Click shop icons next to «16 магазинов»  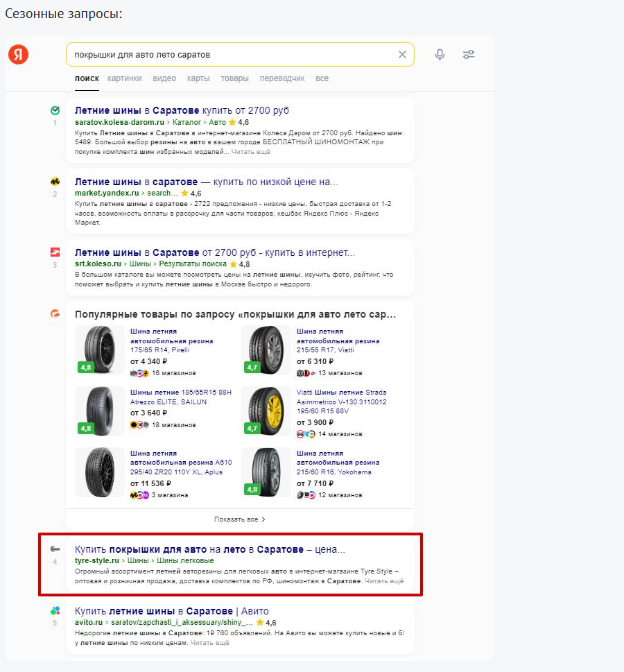[x=139, y=373]
